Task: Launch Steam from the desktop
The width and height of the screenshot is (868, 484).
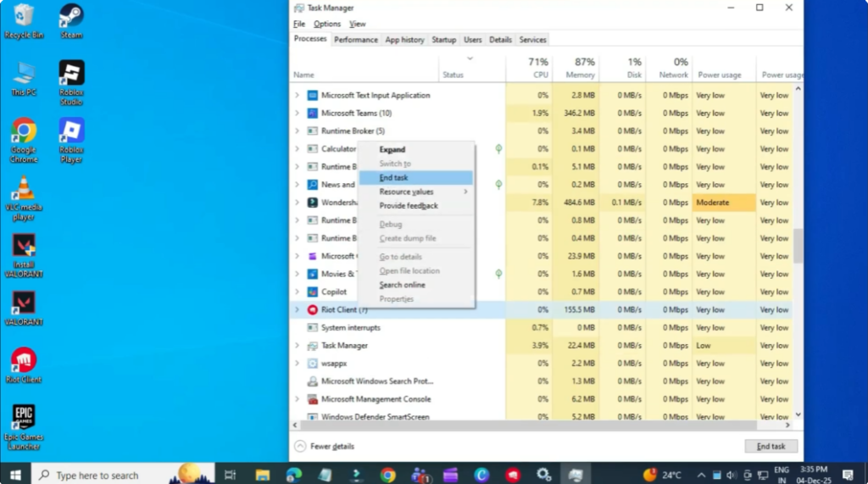Action: (x=71, y=21)
